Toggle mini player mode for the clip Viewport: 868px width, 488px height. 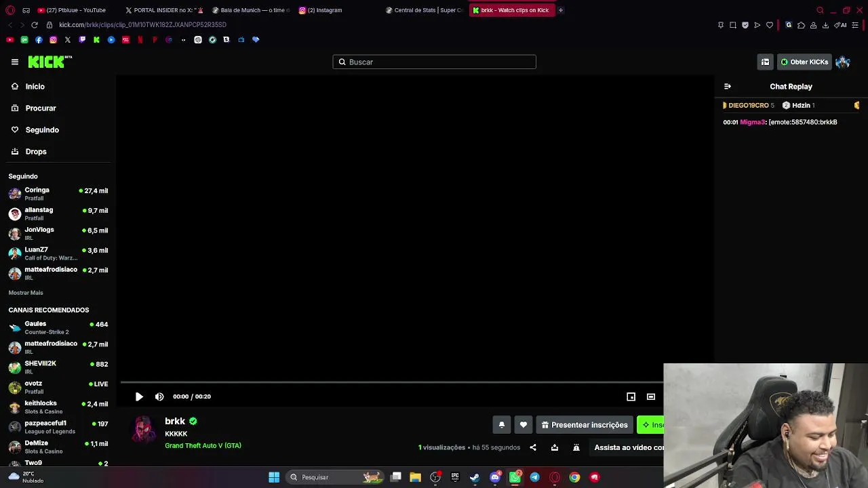pyautogui.click(x=631, y=396)
